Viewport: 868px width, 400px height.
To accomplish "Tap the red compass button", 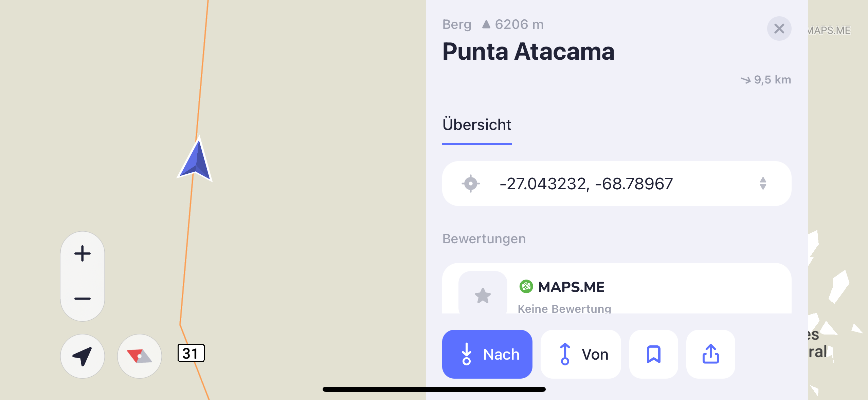I will click(x=139, y=356).
